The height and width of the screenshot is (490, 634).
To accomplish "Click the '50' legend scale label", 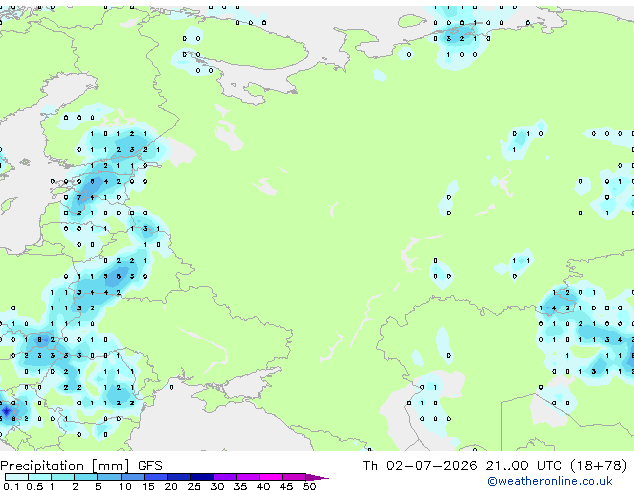I will pos(309,486).
